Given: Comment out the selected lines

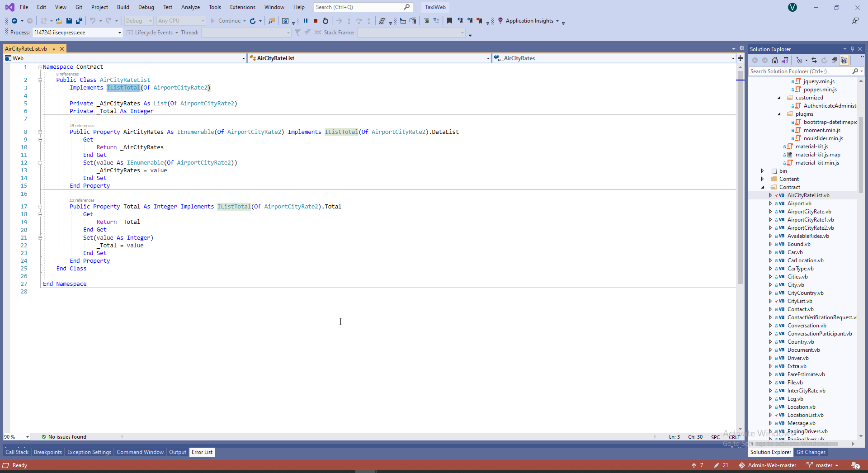Looking at the screenshot, I should 426,21.
